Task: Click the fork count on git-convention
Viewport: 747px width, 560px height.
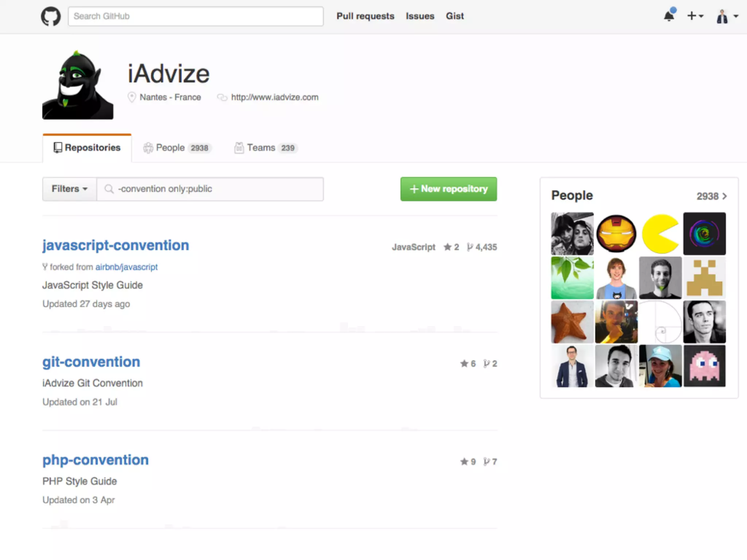Action: pos(490,363)
